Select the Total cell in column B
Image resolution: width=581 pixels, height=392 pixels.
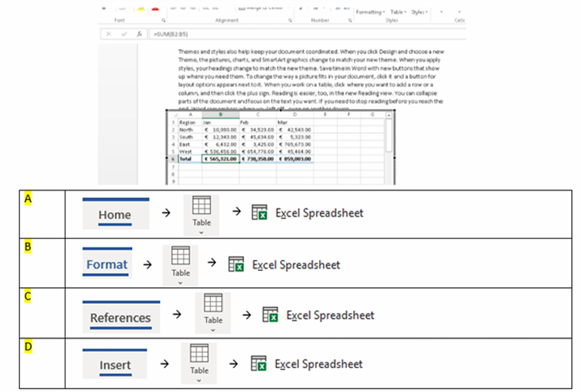[x=221, y=159]
